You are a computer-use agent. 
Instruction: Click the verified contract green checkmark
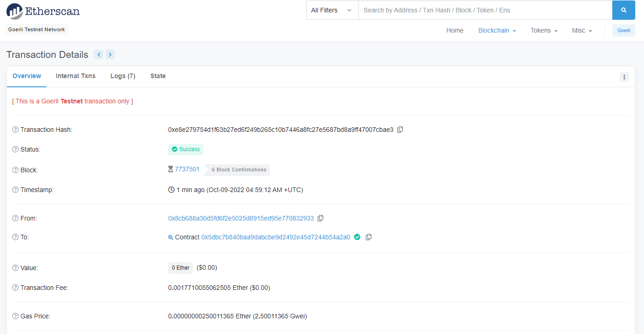tap(357, 237)
